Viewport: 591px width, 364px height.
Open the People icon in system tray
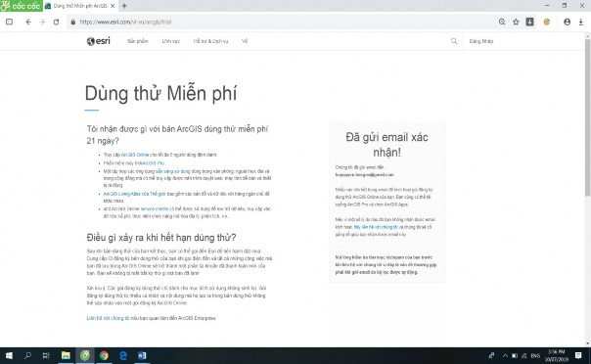pos(491,355)
